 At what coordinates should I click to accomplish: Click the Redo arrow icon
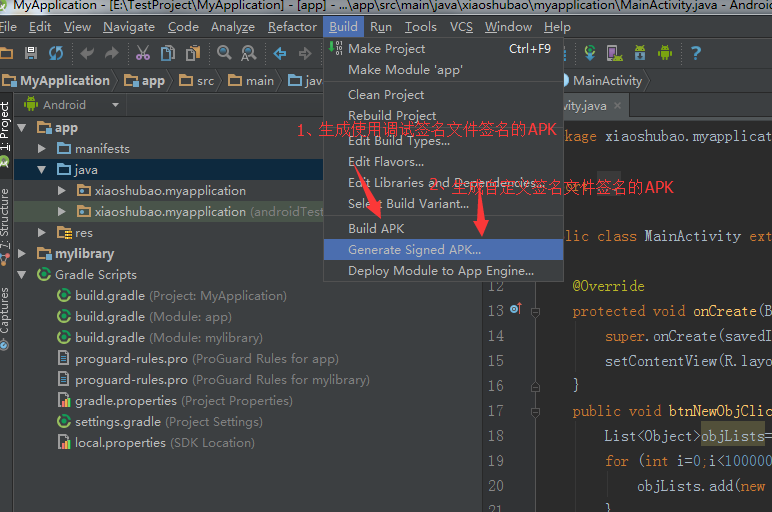[112, 53]
